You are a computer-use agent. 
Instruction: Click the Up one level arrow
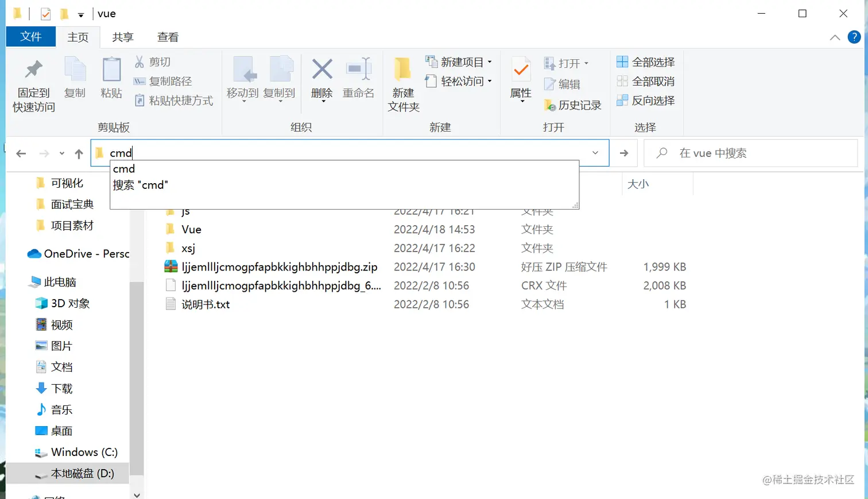(79, 153)
